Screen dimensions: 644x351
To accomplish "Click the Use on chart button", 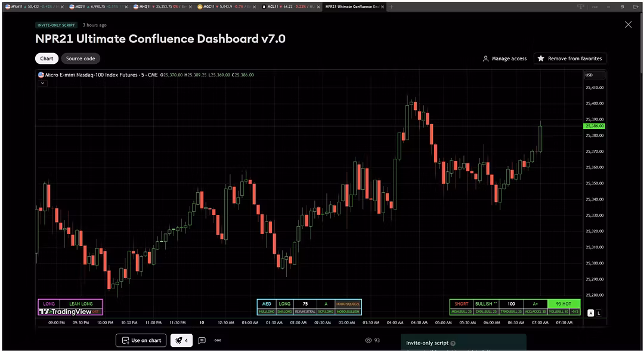I will pyautogui.click(x=141, y=340).
